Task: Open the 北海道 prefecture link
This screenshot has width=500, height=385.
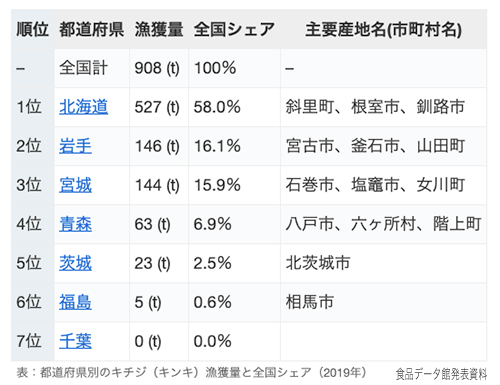Action: point(84,107)
